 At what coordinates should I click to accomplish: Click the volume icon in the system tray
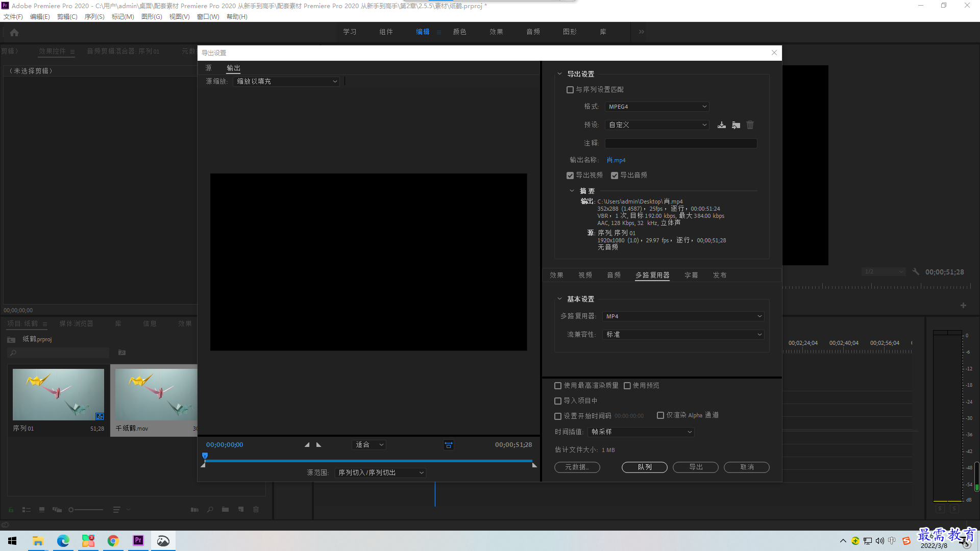point(879,541)
